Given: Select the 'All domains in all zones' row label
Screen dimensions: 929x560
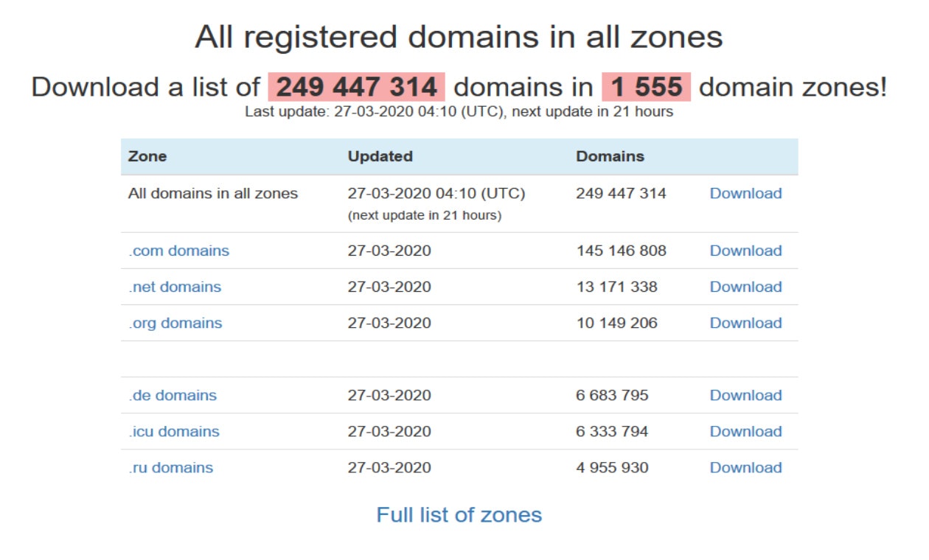Looking at the screenshot, I should coord(212,193).
